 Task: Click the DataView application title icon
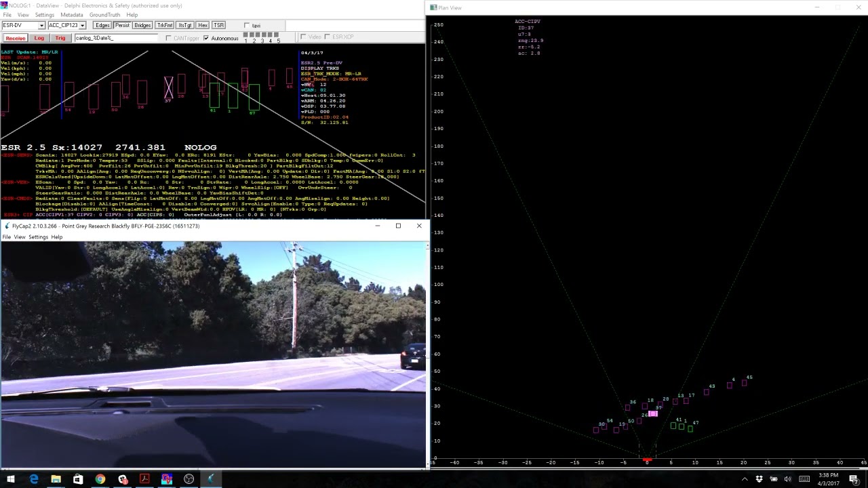tap(4, 5)
